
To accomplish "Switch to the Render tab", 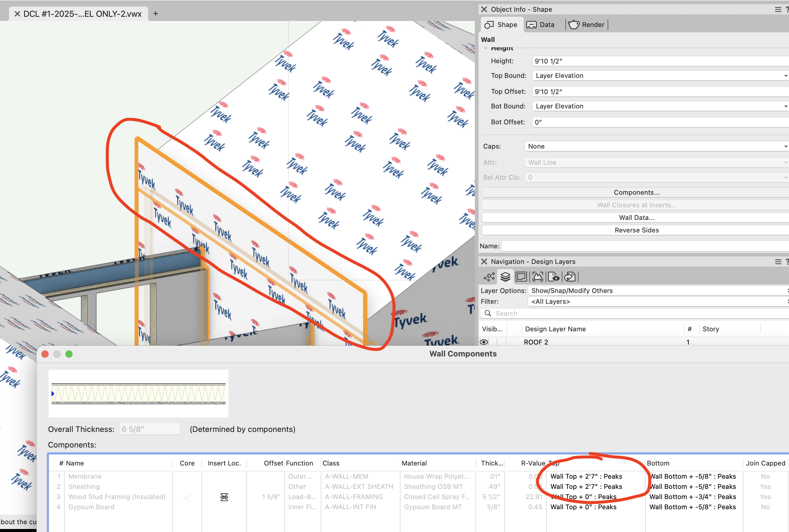I will (587, 25).
